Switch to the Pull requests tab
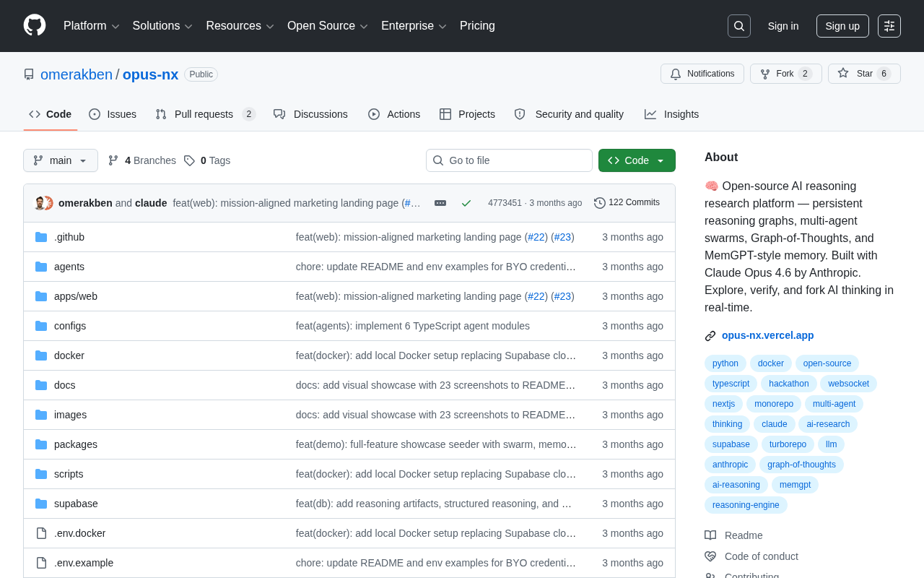 click(206, 114)
